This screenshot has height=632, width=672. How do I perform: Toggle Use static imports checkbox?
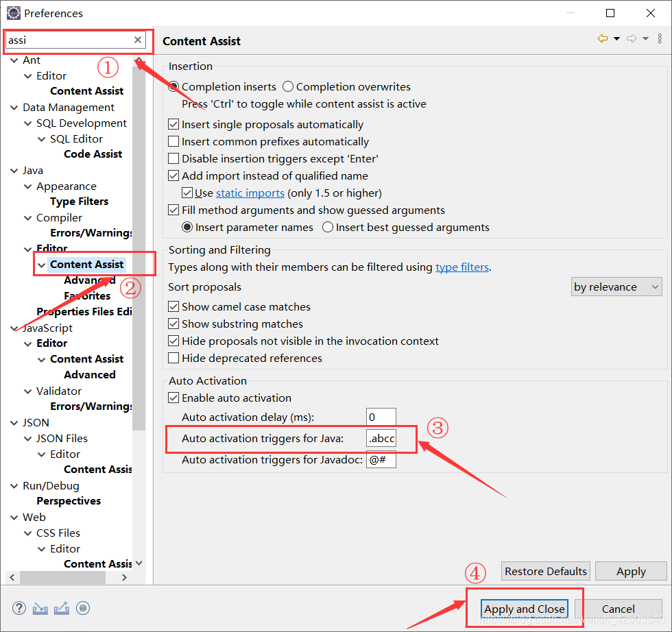point(187,193)
